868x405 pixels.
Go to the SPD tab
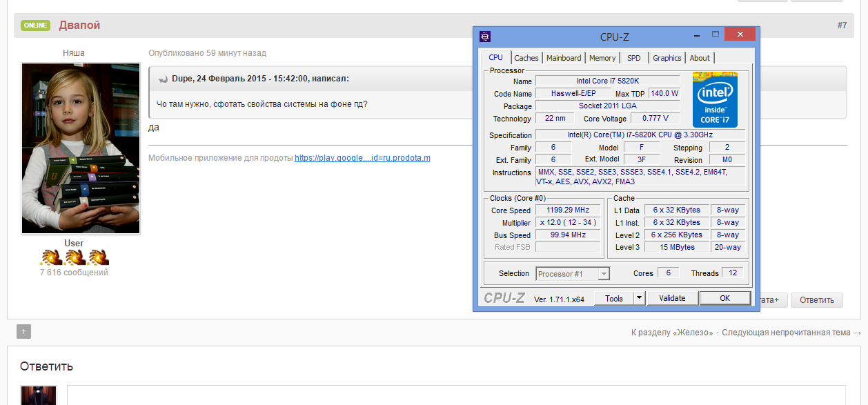[633, 58]
